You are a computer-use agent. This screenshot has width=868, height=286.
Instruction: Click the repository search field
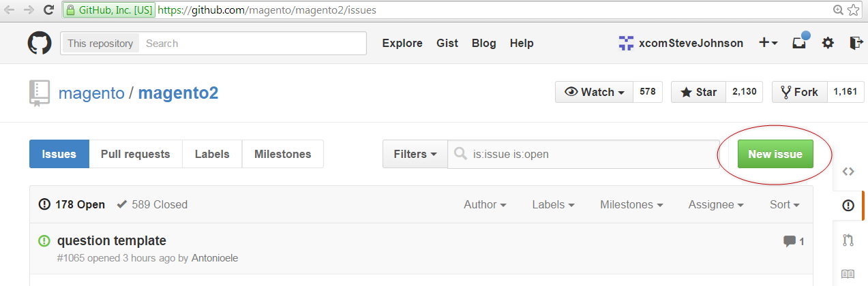(x=252, y=44)
